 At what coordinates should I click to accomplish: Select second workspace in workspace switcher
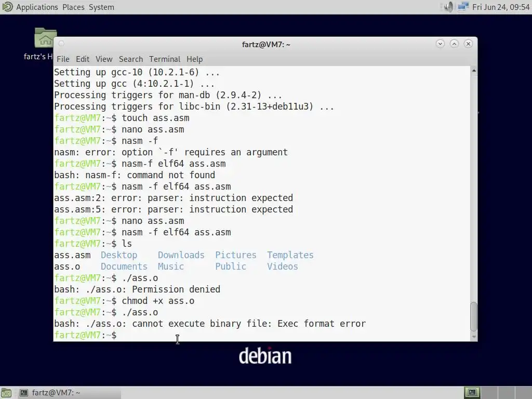click(489, 393)
